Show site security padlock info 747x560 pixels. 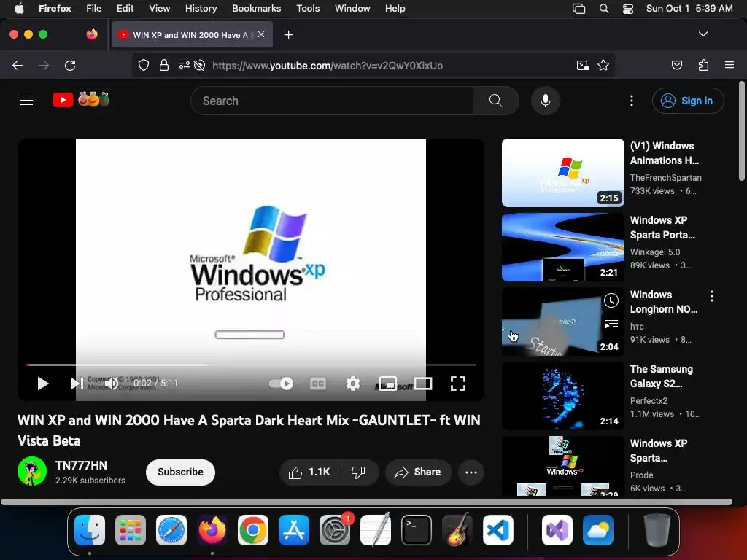(164, 65)
